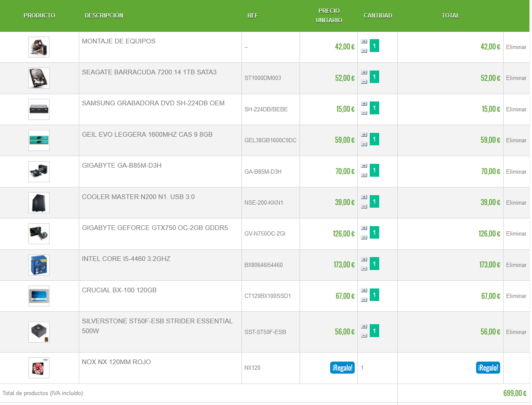Eliminar SILVERSTONE ST50F-ESB from cart
Screen dimensions: 532x405
(x=516, y=332)
